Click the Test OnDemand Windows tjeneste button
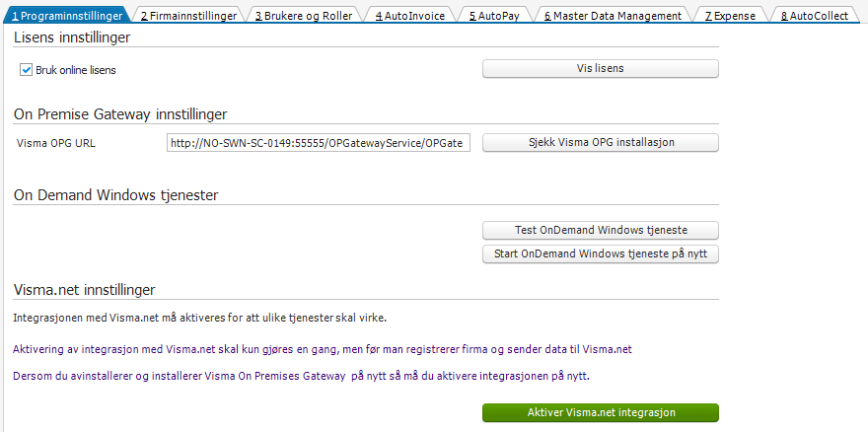Image resolution: width=868 pixels, height=432 pixels. 601,230
